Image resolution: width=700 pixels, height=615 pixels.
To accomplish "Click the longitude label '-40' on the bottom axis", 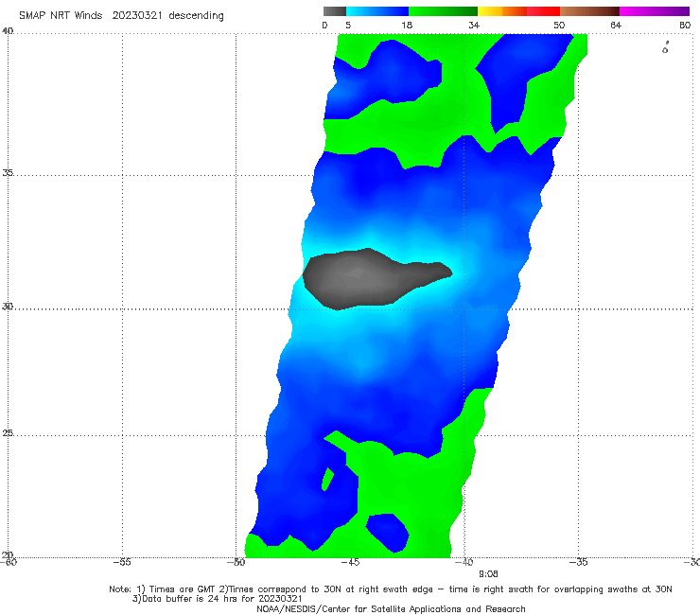I will click(464, 562).
